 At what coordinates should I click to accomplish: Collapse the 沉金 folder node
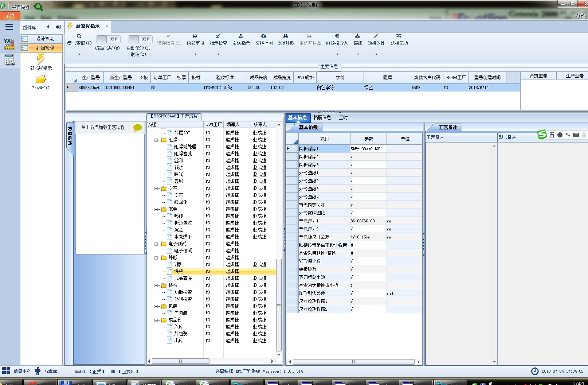tap(156, 209)
